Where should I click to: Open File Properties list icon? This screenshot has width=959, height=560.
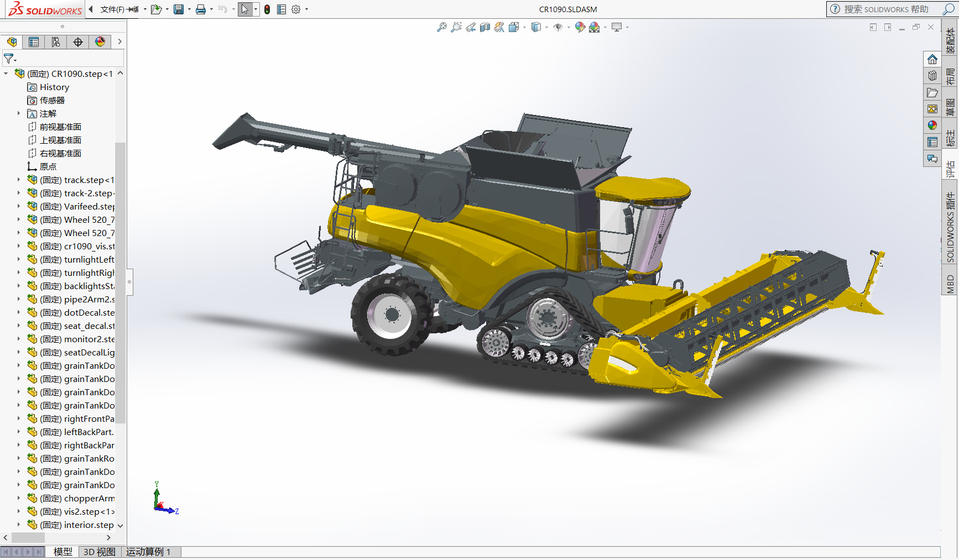click(282, 9)
